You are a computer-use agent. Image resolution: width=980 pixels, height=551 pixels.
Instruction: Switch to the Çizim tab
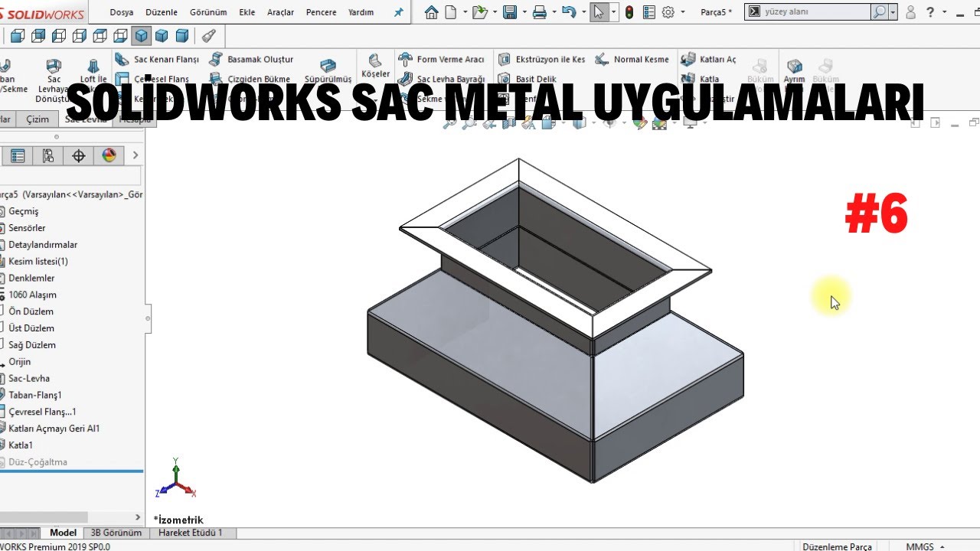point(38,119)
